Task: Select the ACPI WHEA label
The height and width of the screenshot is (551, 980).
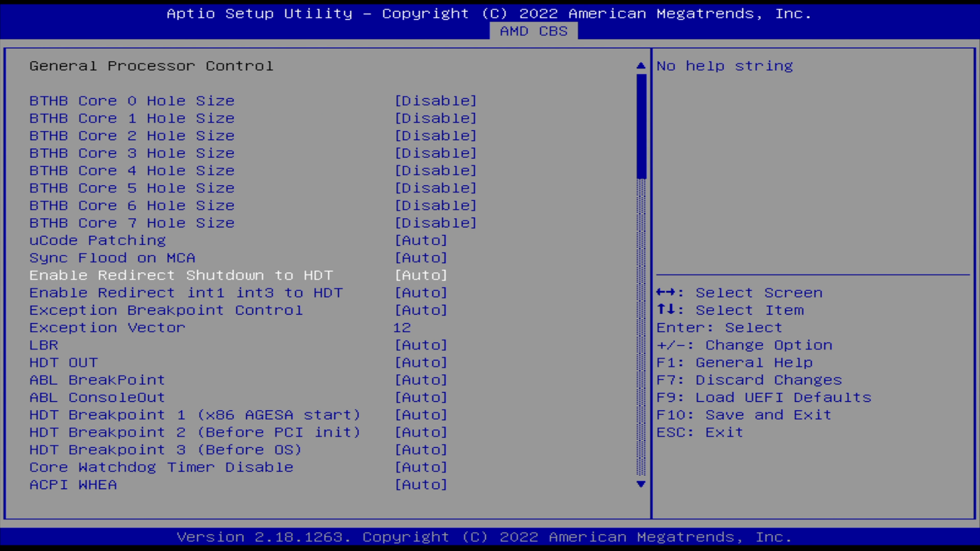Action: 73,485
